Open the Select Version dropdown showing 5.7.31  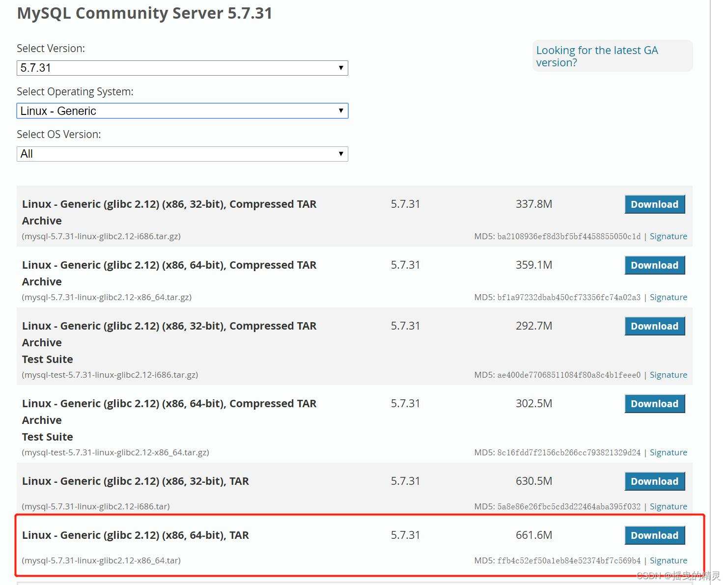point(182,68)
